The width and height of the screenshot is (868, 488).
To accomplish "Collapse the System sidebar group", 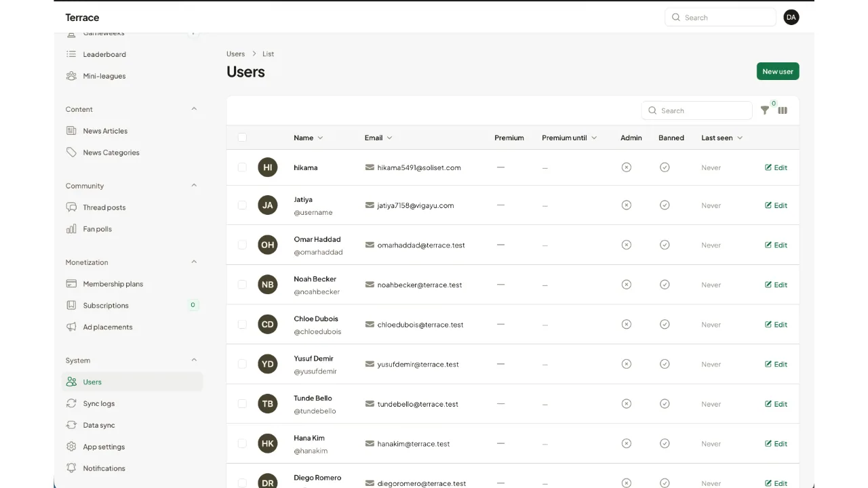I will [x=194, y=361].
